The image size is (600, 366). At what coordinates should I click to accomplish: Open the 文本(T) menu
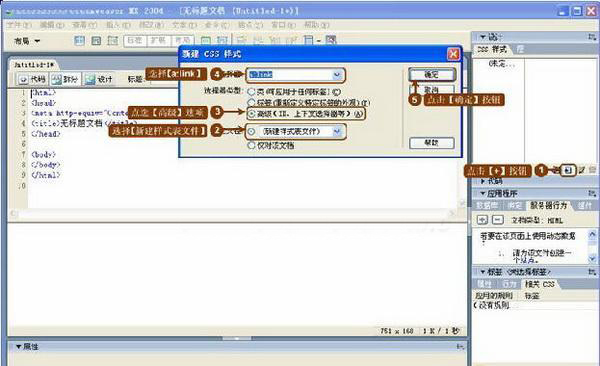pos(184,25)
